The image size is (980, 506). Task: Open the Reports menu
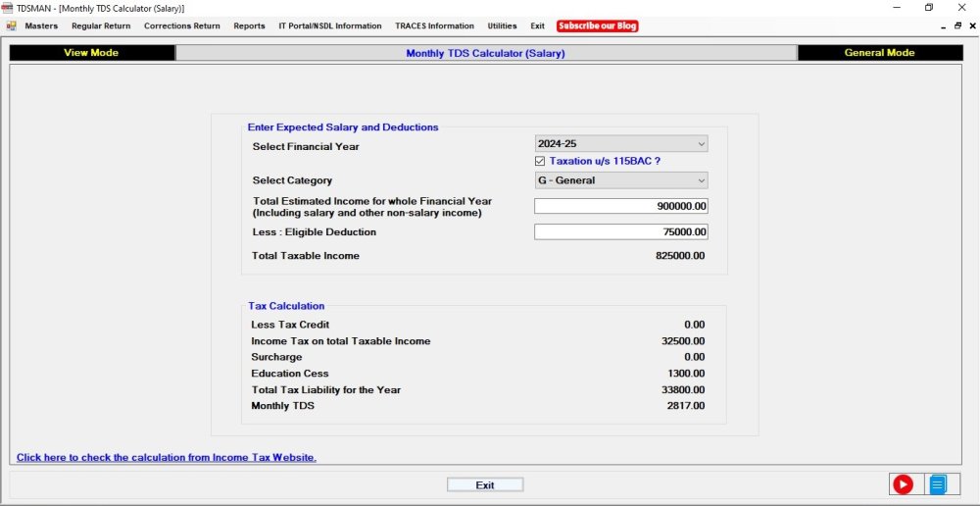pyautogui.click(x=249, y=26)
